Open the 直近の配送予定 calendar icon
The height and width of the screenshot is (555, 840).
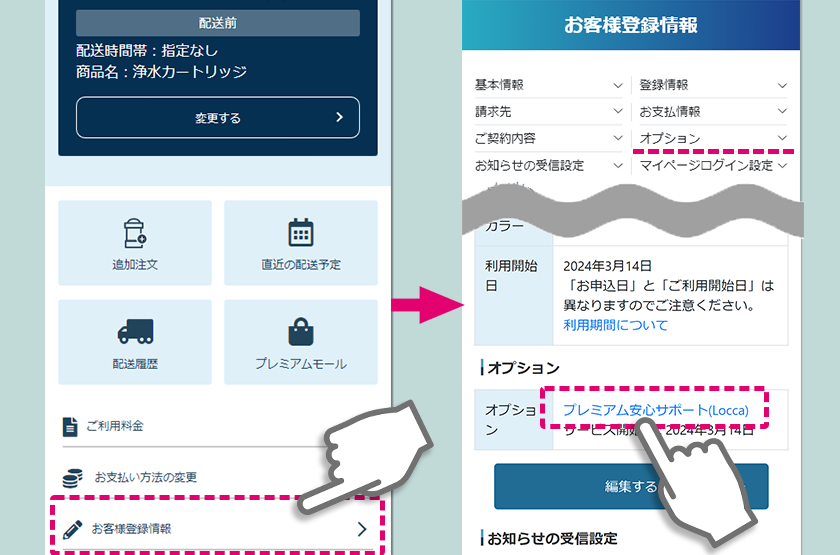click(x=300, y=232)
